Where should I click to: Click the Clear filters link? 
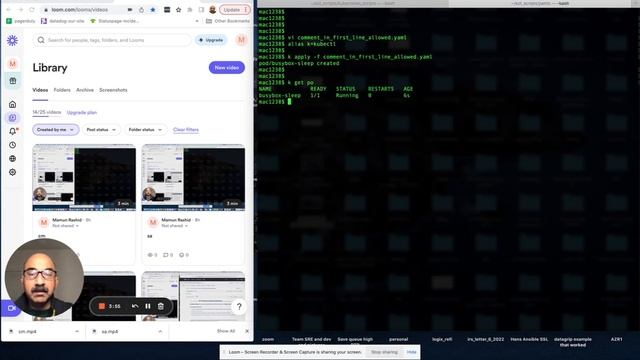click(186, 130)
